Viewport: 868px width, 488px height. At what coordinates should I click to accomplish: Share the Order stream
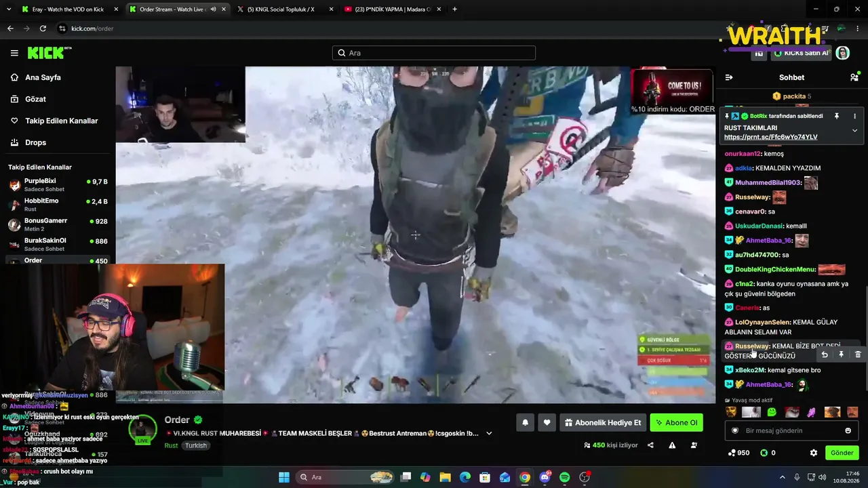(650, 445)
